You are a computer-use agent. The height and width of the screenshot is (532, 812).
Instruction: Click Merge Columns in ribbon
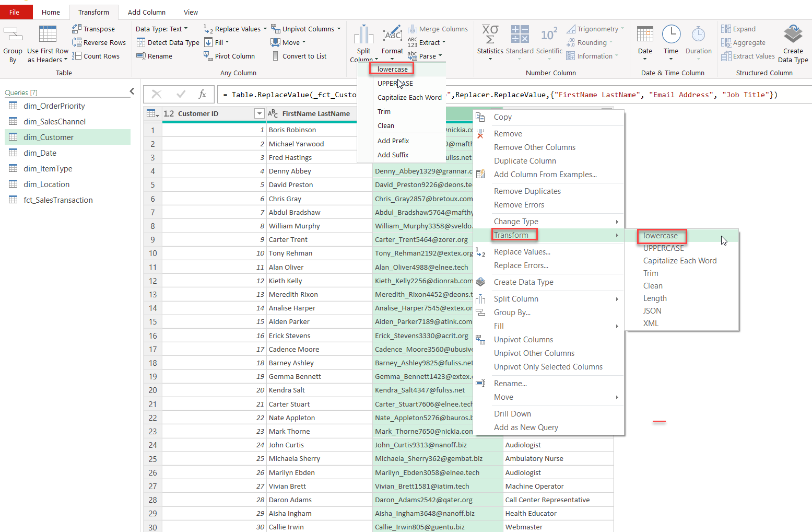438,29
